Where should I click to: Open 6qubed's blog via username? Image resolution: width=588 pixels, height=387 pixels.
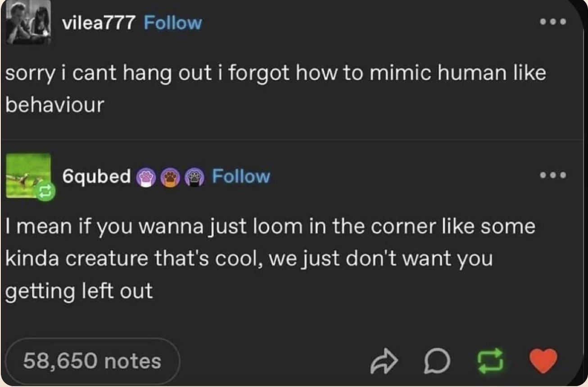pos(96,176)
